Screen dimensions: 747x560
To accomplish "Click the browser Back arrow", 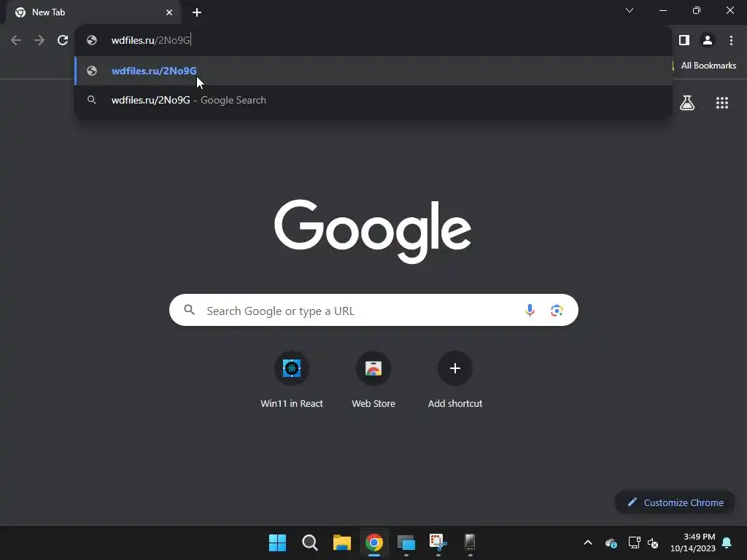I will 16,41.
